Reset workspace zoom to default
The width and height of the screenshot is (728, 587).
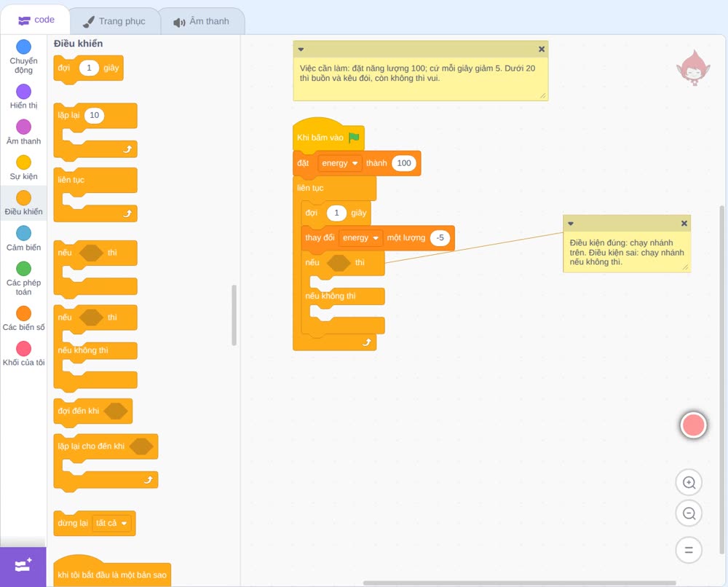pos(689,550)
